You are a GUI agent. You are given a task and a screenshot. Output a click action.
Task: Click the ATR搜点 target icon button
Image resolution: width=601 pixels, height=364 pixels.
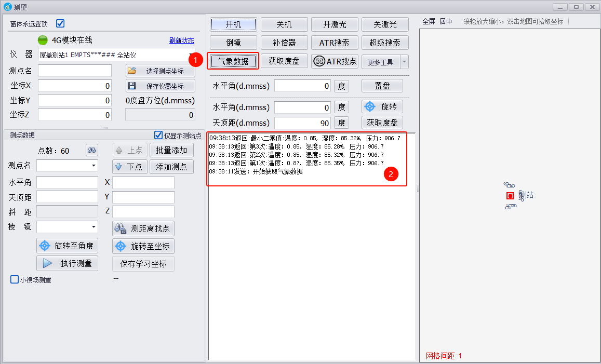click(x=336, y=61)
